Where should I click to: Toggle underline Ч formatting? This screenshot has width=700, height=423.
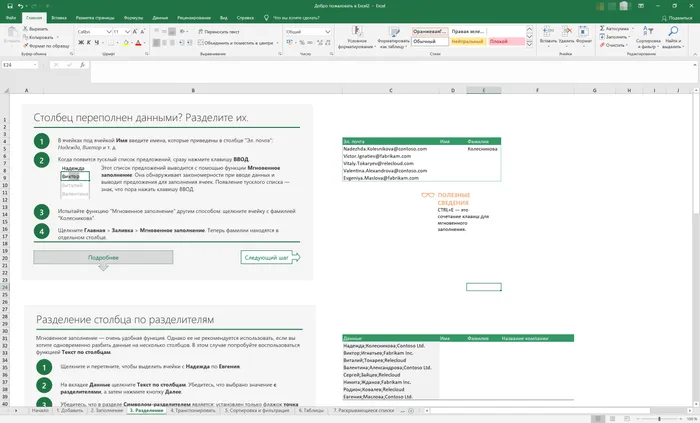pos(96,42)
